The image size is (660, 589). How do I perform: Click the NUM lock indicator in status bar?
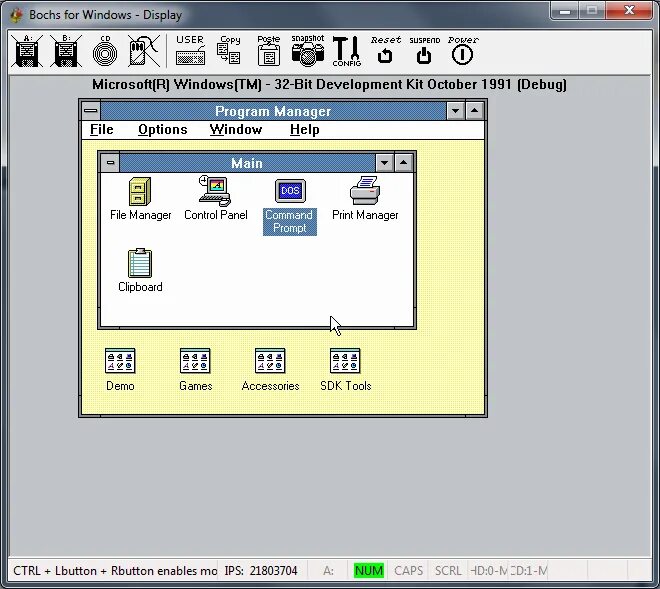(369, 570)
